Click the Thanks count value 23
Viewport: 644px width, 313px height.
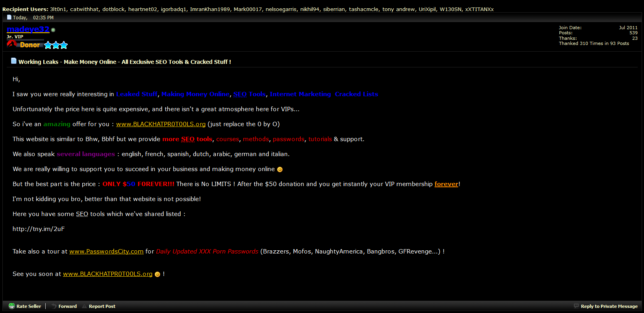tap(635, 38)
